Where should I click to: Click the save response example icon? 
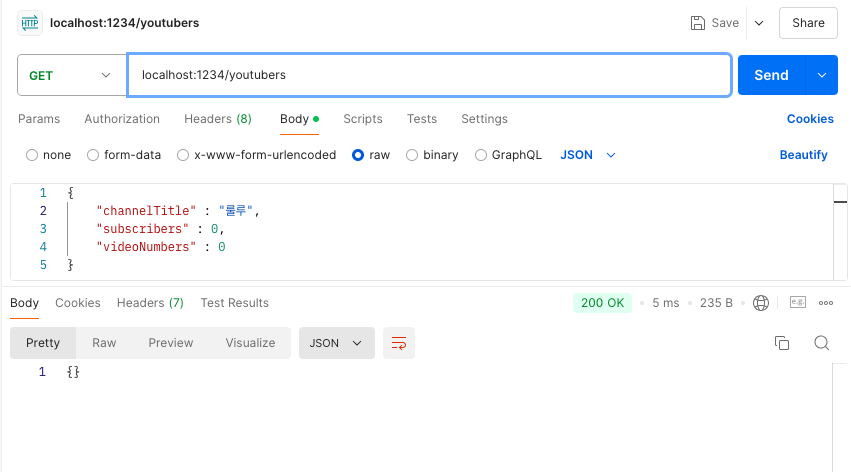click(798, 302)
